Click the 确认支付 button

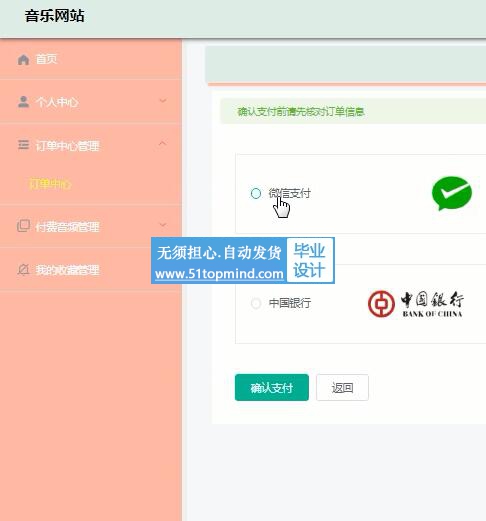[272, 387]
